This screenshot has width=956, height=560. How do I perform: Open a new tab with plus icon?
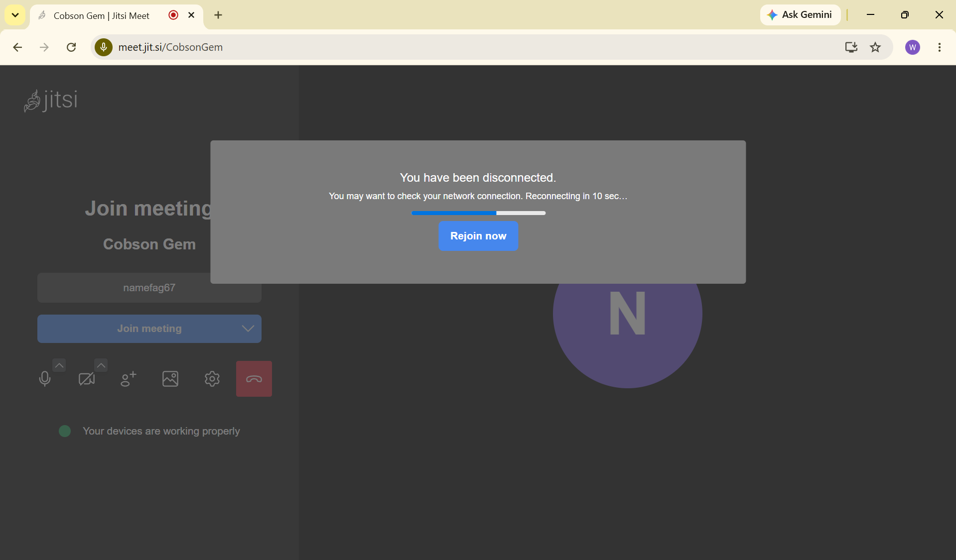click(218, 15)
